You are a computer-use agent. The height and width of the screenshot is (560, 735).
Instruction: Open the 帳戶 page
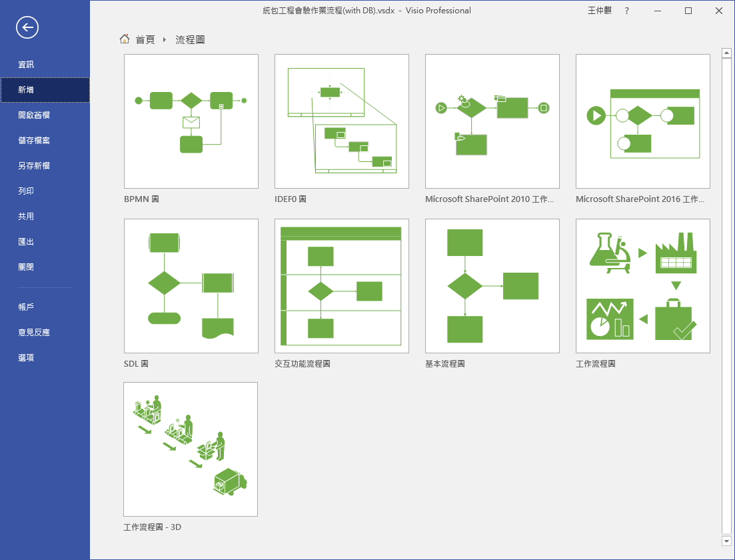point(45,307)
